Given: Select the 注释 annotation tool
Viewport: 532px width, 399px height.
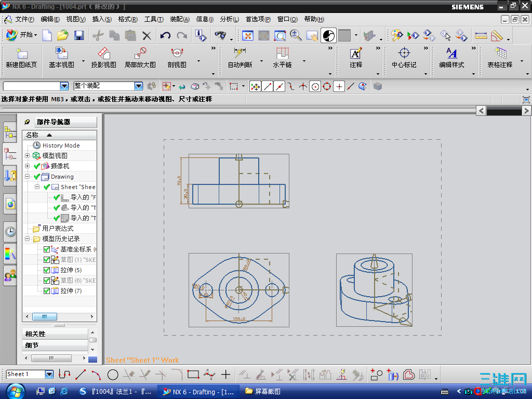Looking at the screenshot, I should point(355,54).
